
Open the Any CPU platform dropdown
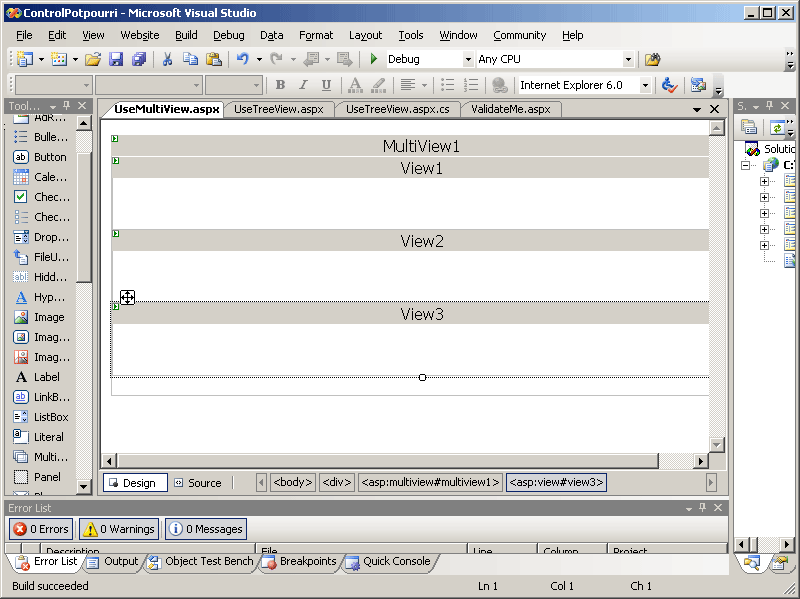click(x=628, y=60)
